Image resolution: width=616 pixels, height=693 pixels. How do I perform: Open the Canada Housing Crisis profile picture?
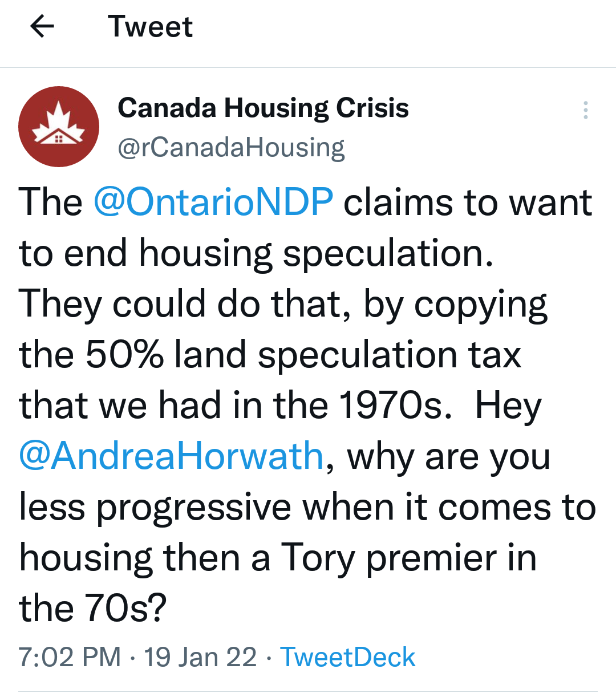point(59,127)
